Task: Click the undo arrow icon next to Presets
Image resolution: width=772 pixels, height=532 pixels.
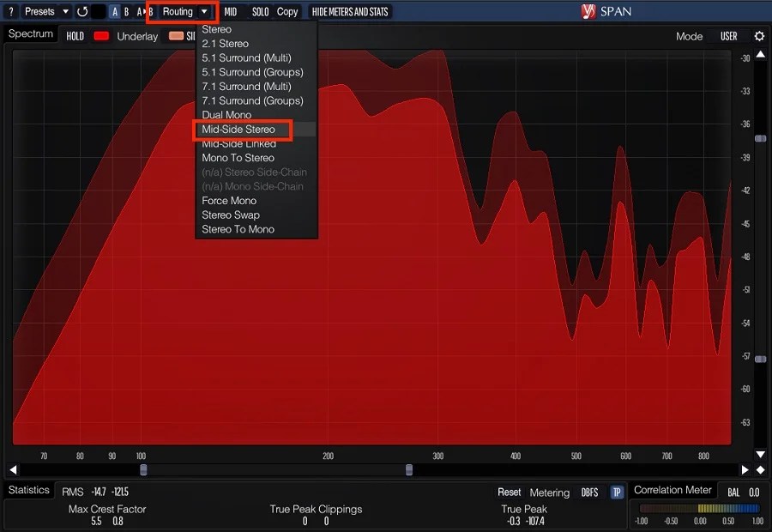Action: (x=81, y=11)
